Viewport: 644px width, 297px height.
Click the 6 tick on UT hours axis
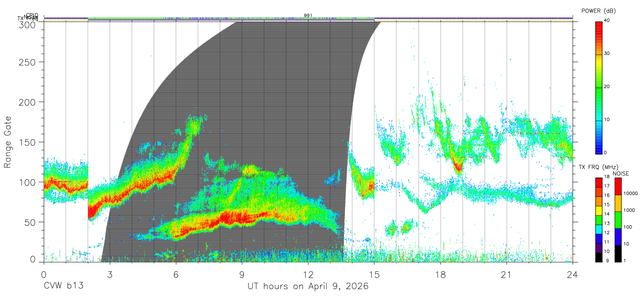pyautogui.click(x=176, y=274)
